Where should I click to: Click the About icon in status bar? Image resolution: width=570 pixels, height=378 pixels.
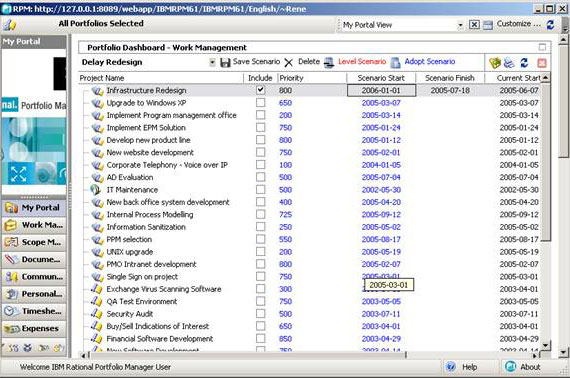pos(511,367)
